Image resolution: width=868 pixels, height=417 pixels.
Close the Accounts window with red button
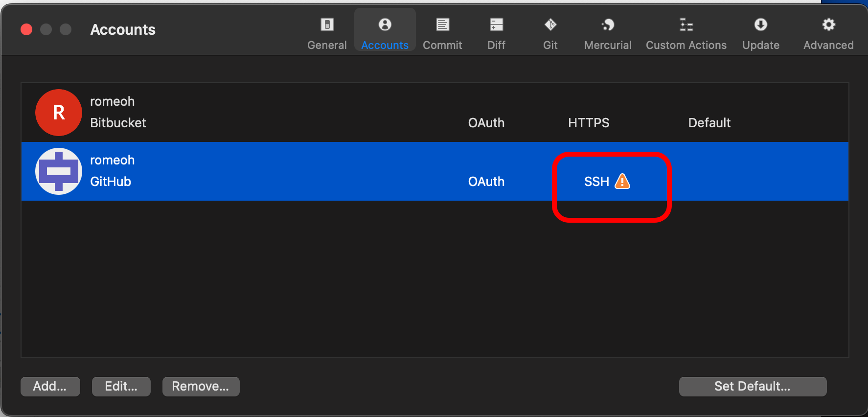click(26, 29)
